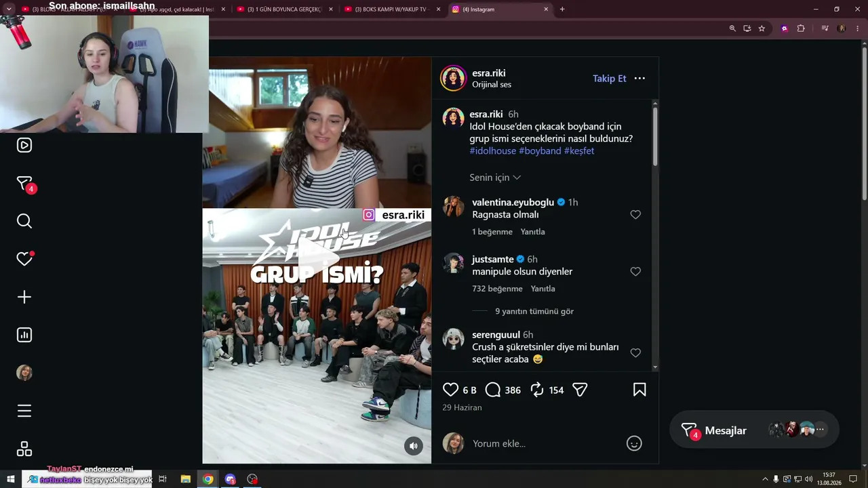
Task: Save the post with the bookmark icon
Action: pos(639,390)
